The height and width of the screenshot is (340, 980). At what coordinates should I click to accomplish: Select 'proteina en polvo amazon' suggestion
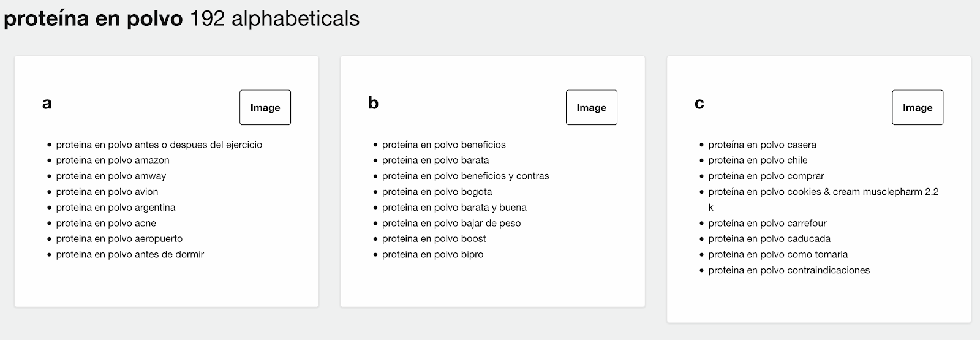pyautogui.click(x=113, y=160)
